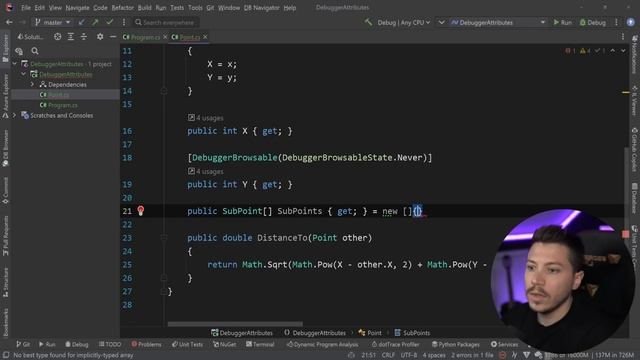Open the Debug | Any CPU configuration dropdown
This screenshot has height=360, width=640.
[x=404, y=22]
